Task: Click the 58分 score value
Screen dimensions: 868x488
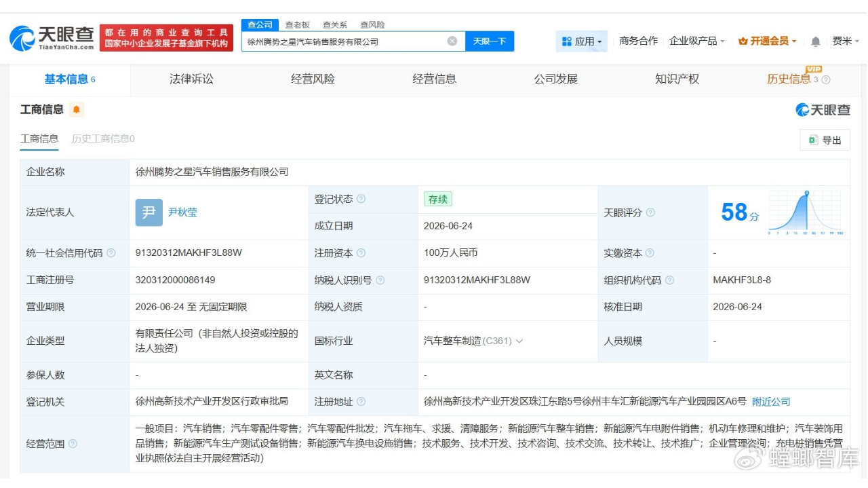Action: point(739,212)
